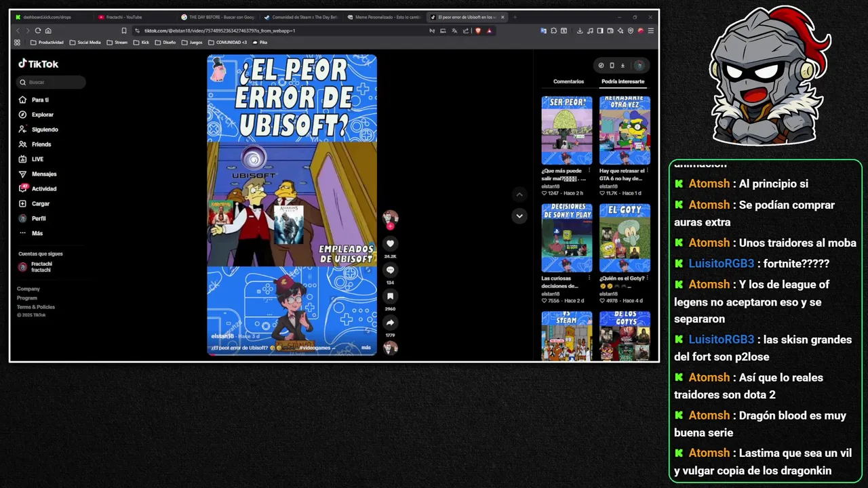Click the compass icon in top-right pill
Viewport: 868px width, 488px height.
coord(601,66)
